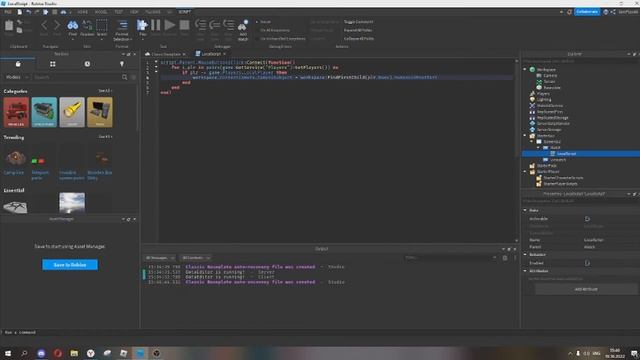Switch to the Classic Baseplate document tab

[165, 54]
